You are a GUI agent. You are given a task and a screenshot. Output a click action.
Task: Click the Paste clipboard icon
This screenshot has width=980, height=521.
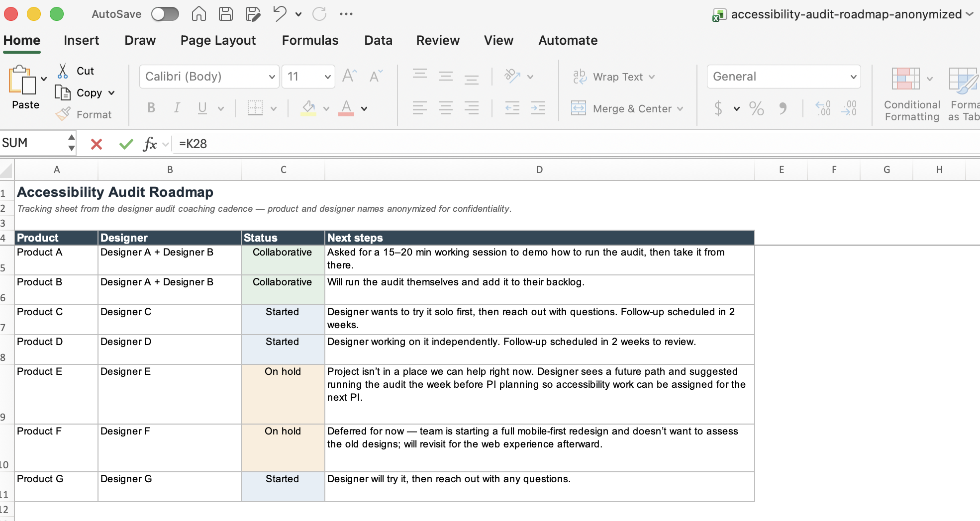click(x=22, y=80)
